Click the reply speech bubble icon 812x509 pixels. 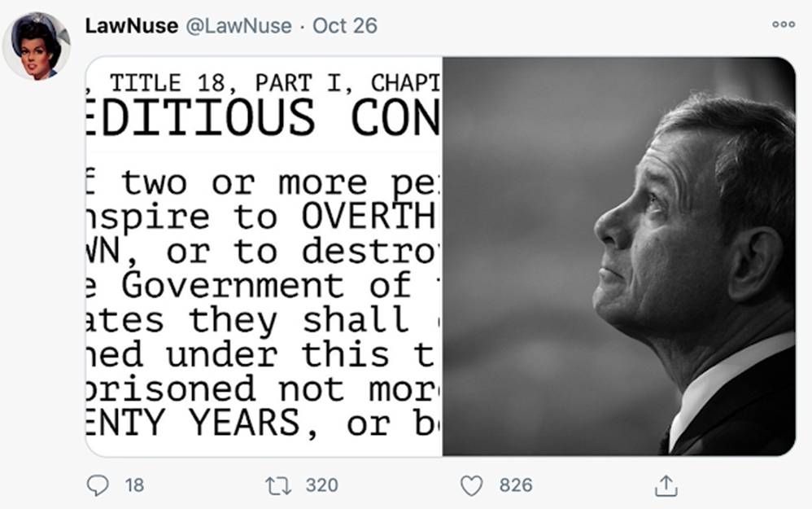coord(98,485)
